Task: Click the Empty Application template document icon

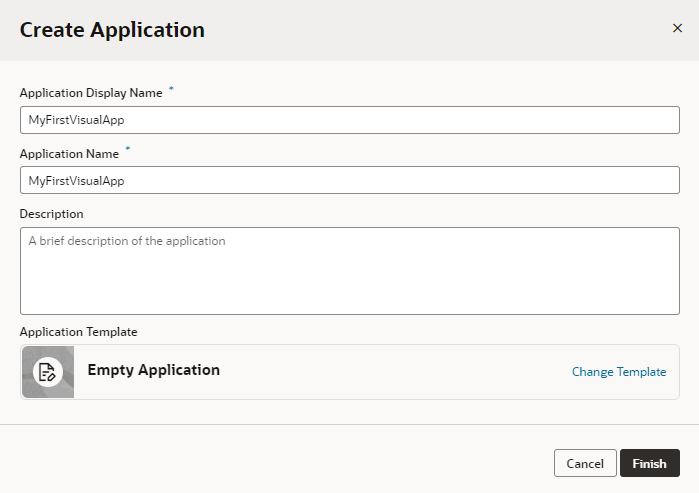Action: 47,372
